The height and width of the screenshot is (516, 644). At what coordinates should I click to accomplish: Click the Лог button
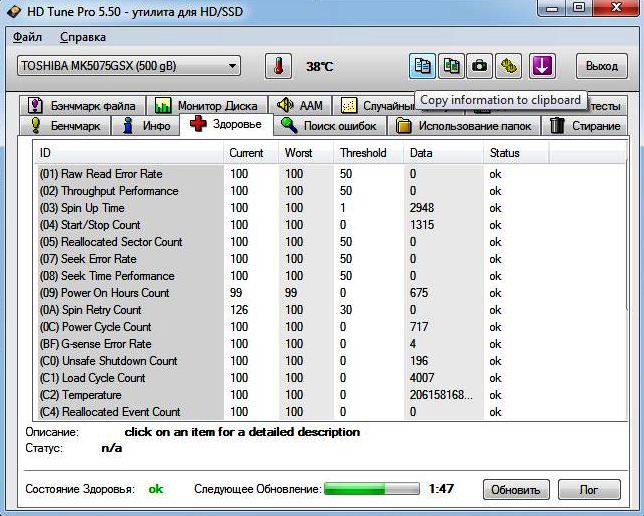coord(589,490)
